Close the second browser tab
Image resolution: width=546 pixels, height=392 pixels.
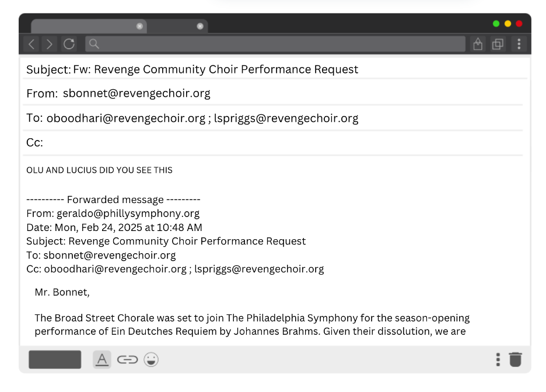pos(200,26)
